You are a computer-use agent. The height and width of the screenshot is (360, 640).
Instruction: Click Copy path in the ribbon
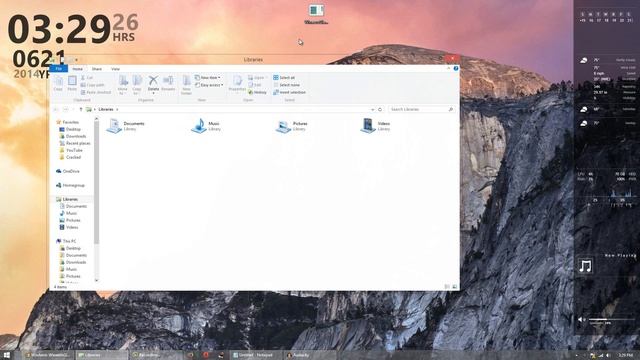[93, 85]
